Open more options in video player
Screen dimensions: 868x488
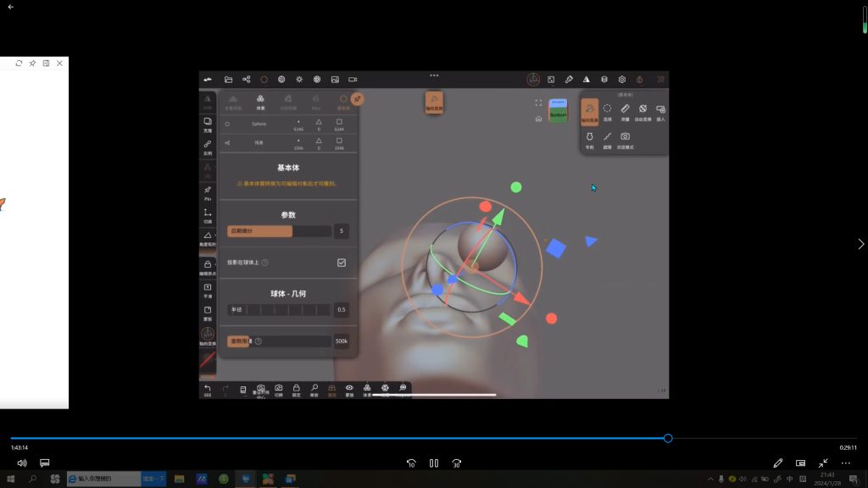click(845, 463)
